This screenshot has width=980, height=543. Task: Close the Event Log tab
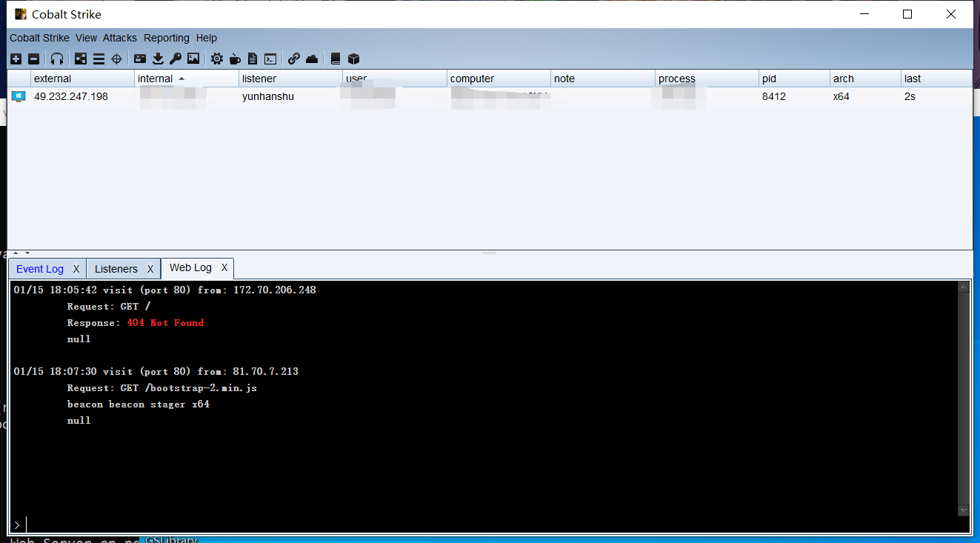76,269
